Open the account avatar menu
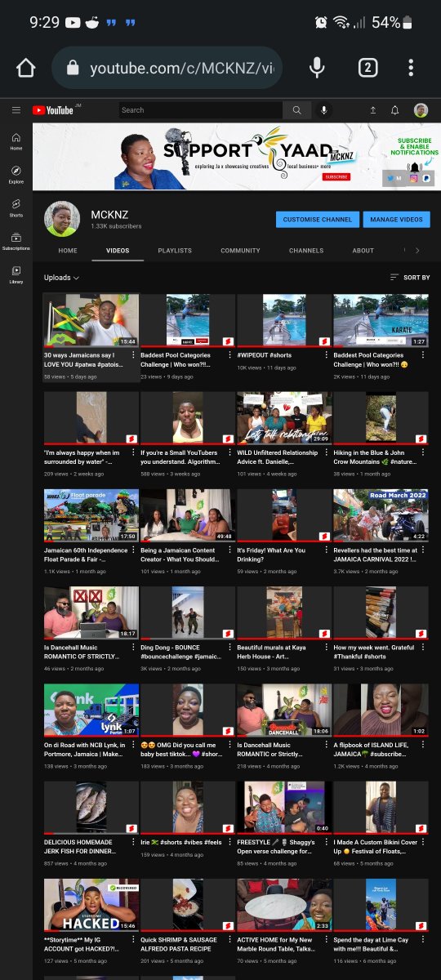The width and height of the screenshot is (441, 980). 421,110
